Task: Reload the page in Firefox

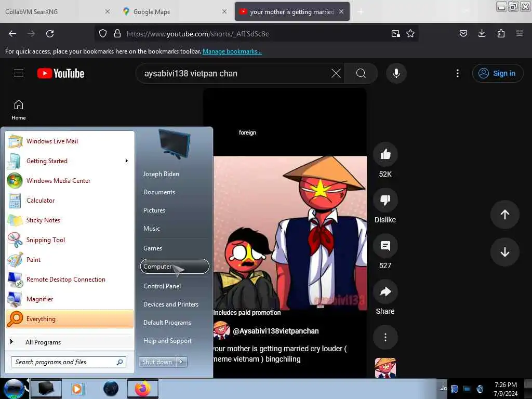Action: [x=50, y=34]
